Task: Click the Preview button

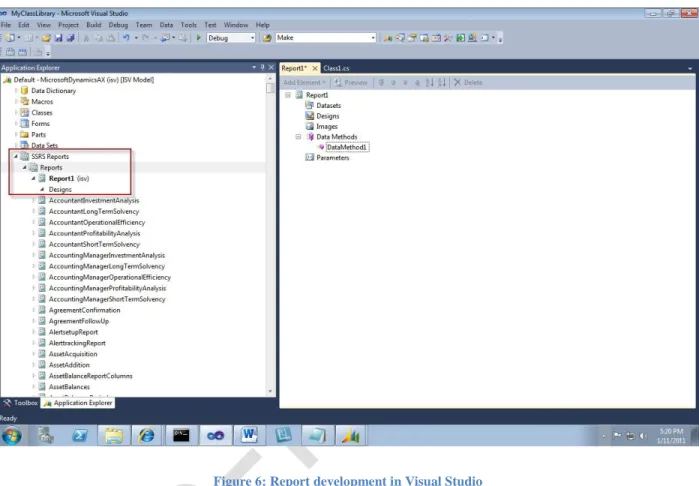Action: coord(351,82)
